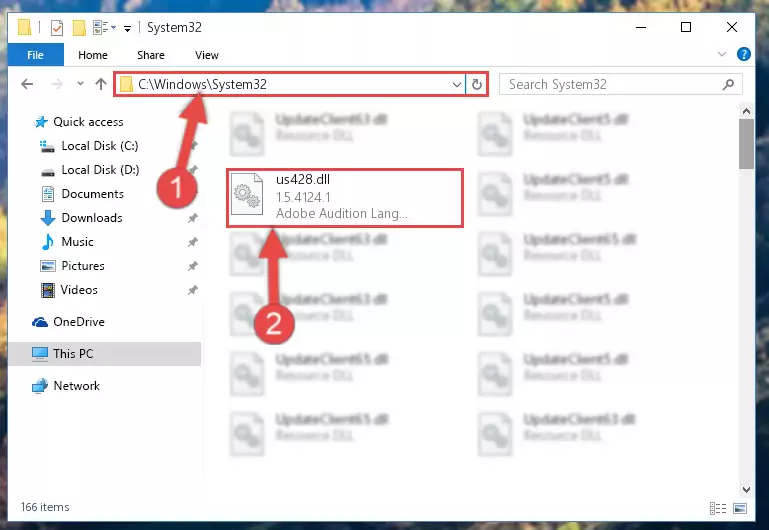Open the File menu tab
Screen dimensions: 769x530
pos(35,55)
